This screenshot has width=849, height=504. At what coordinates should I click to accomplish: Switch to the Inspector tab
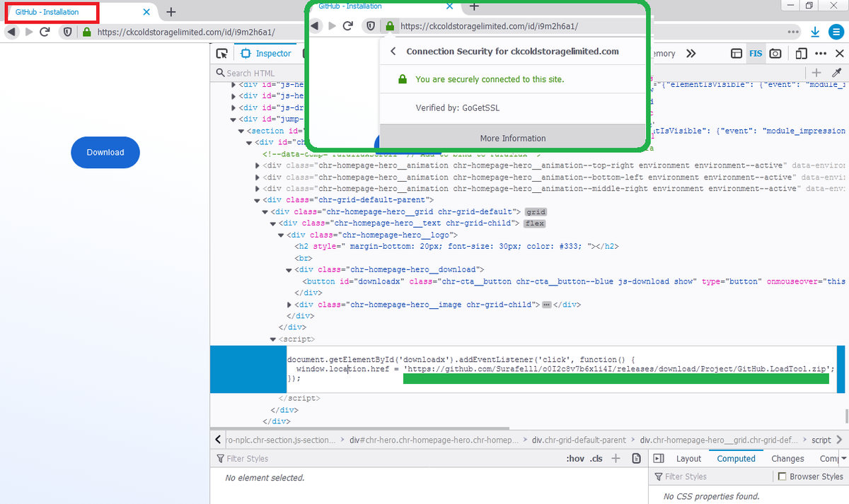[x=266, y=54]
